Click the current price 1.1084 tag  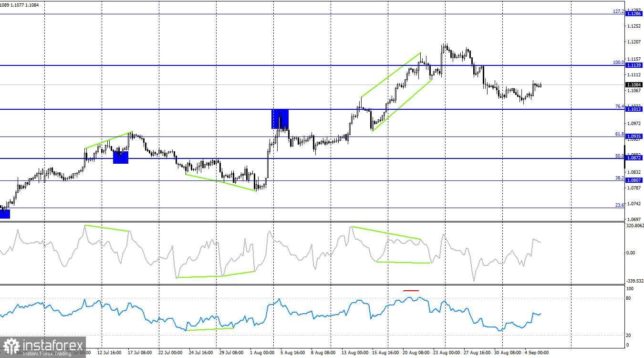(x=634, y=85)
